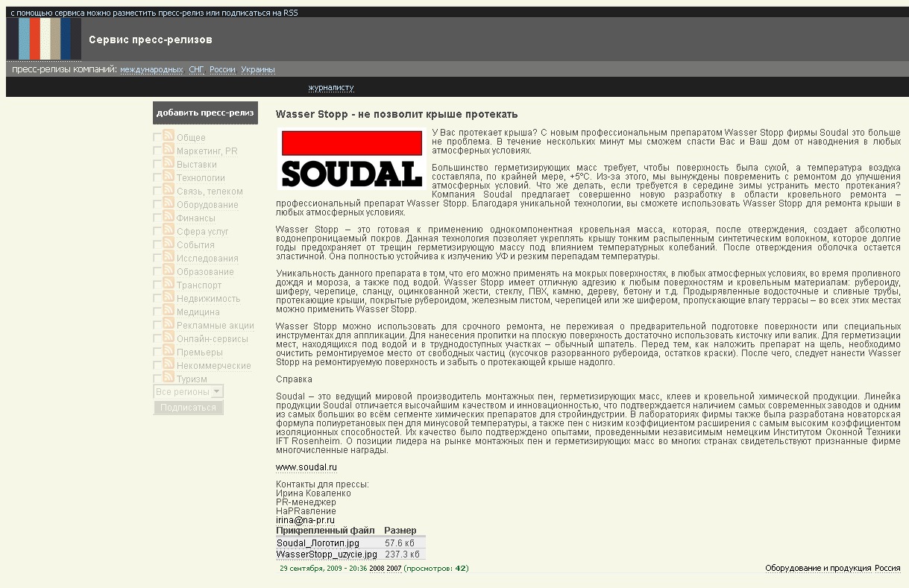This screenshot has width=909, height=588.
Task: Open RSS feed icon for Маркетинг, PR
Action: click(x=169, y=150)
